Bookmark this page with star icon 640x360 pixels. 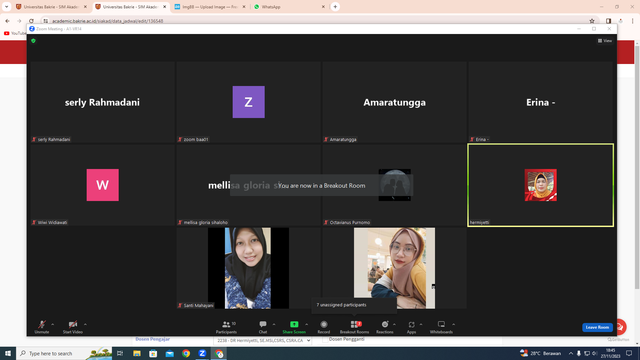pos(592,21)
